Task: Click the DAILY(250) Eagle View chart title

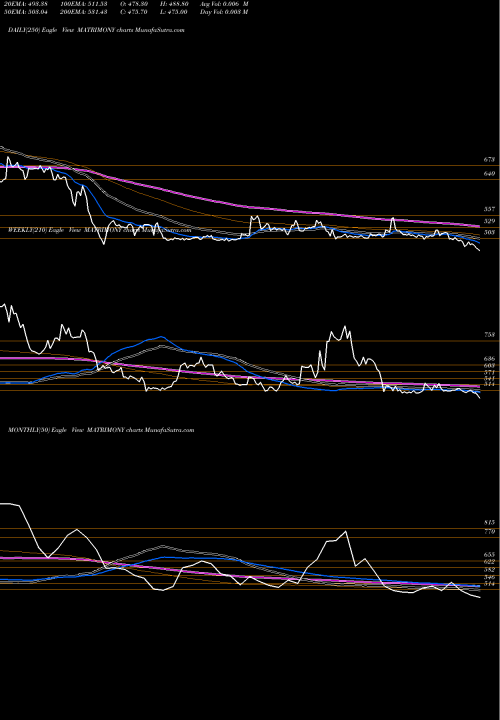Action: pos(96,30)
